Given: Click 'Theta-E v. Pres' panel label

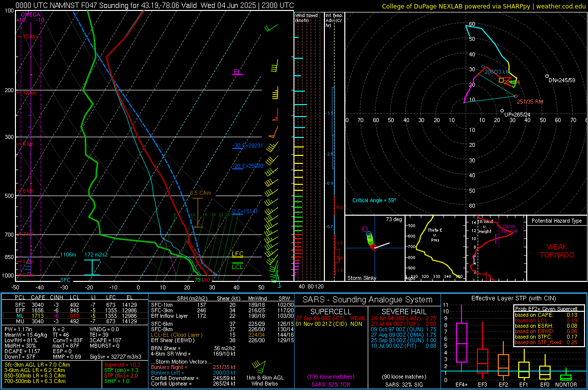Looking at the screenshot, I should click(435, 235).
